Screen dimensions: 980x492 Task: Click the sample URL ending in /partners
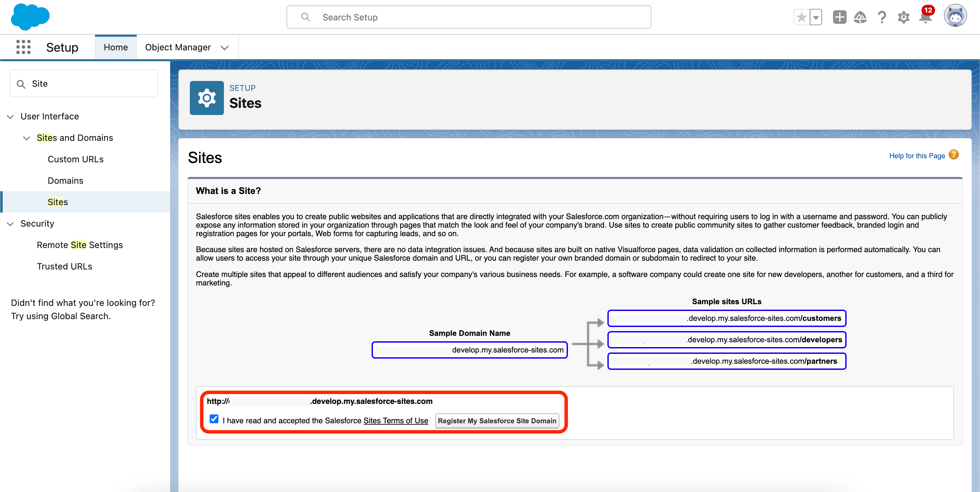(726, 361)
